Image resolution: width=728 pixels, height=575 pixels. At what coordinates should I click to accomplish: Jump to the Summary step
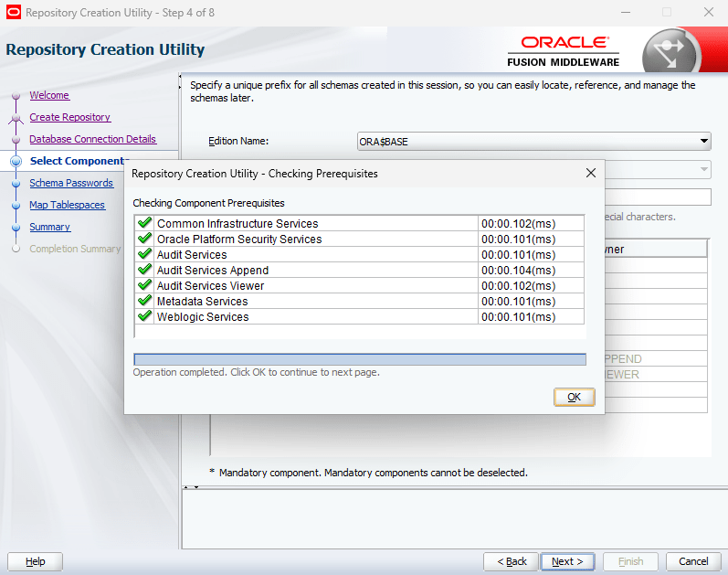50,227
